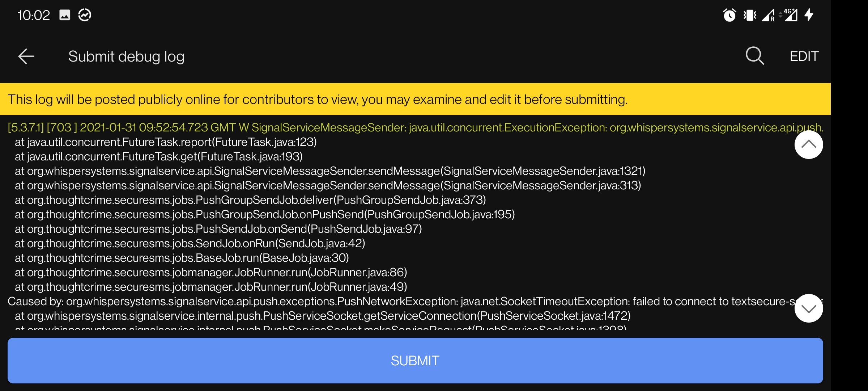Tap the yellow public log warning banner

click(x=318, y=100)
